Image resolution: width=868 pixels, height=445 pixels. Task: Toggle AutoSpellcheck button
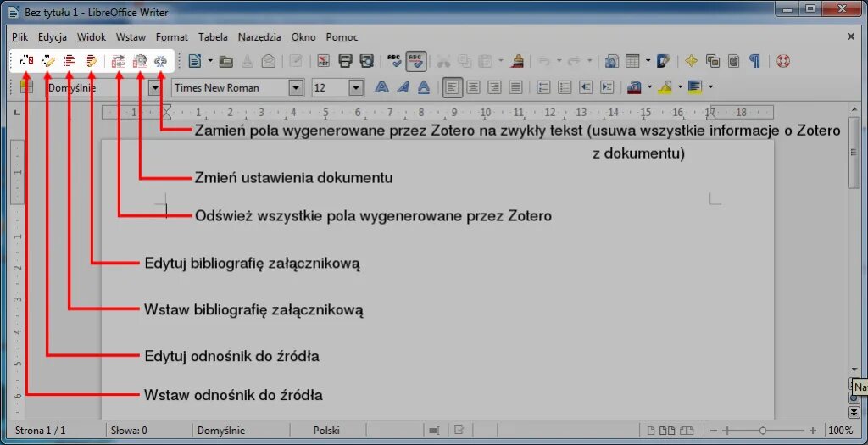click(416, 61)
